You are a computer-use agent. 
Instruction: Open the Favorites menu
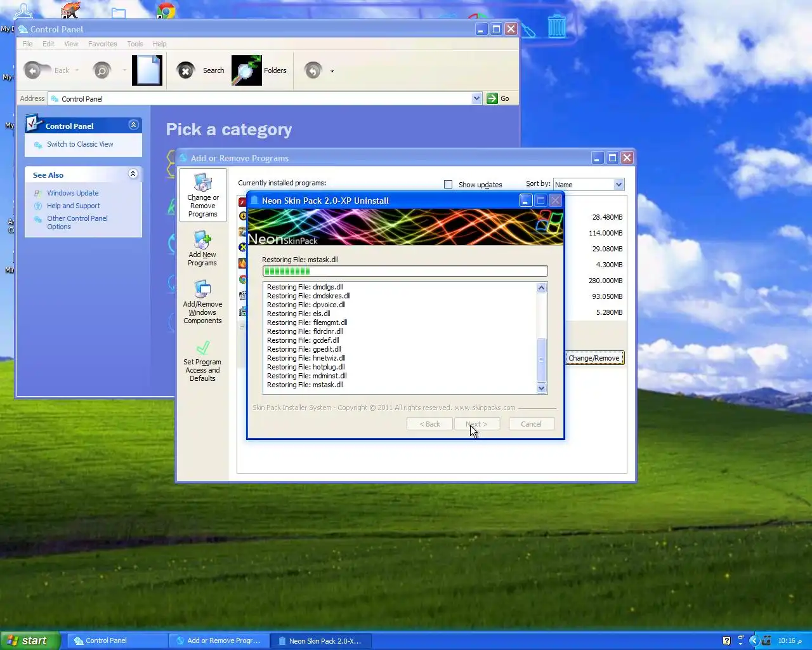pos(103,44)
